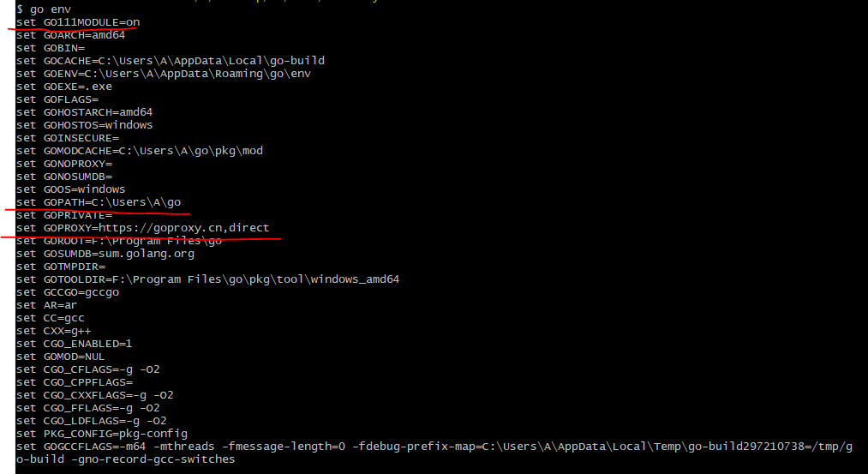Click the GOCACHE path line
The height and width of the screenshot is (474, 868).
[170, 60]
